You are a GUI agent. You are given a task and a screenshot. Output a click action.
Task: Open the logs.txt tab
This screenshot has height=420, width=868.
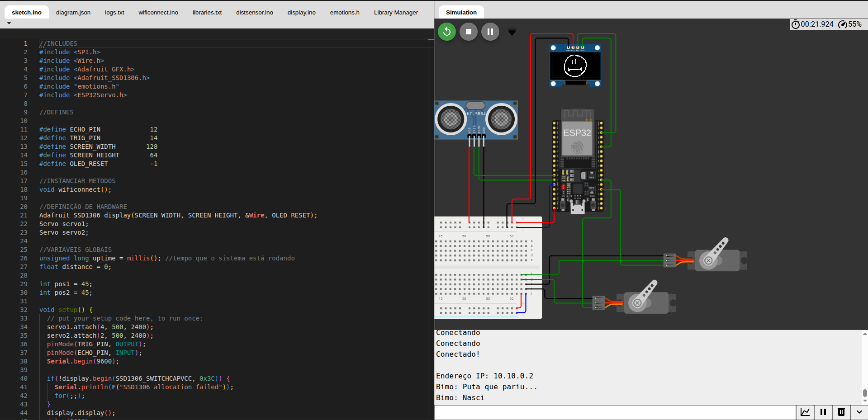click(114, 12)
